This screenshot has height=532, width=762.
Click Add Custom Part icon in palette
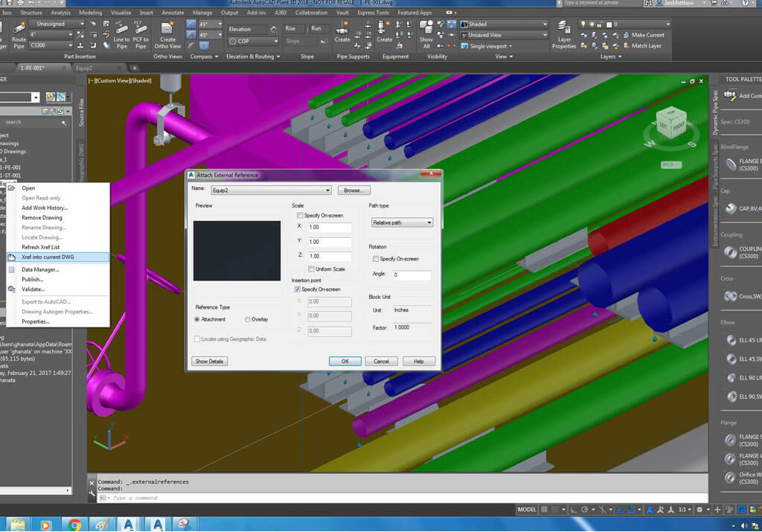pos(730,95)
